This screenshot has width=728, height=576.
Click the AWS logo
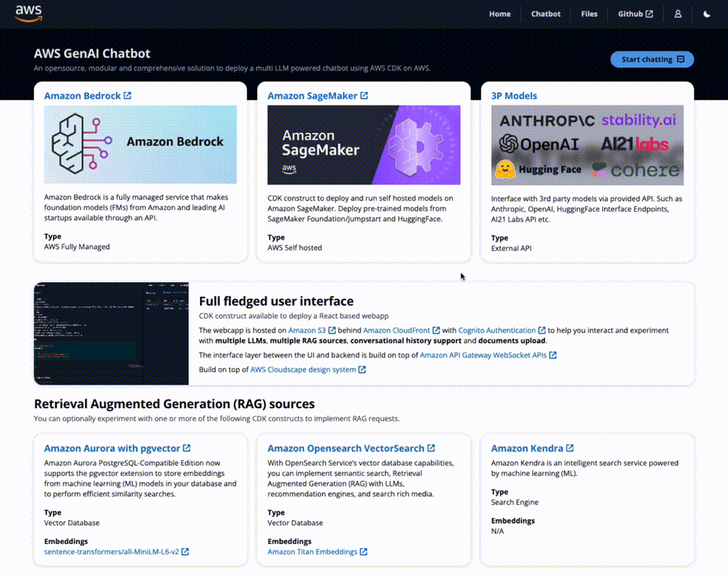coord(28,14)
